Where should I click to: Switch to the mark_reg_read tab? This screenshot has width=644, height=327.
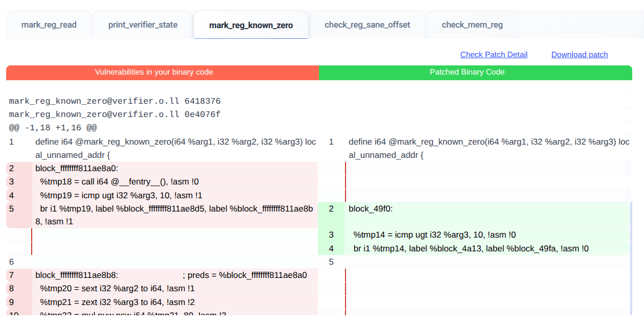tap(49, 24)
